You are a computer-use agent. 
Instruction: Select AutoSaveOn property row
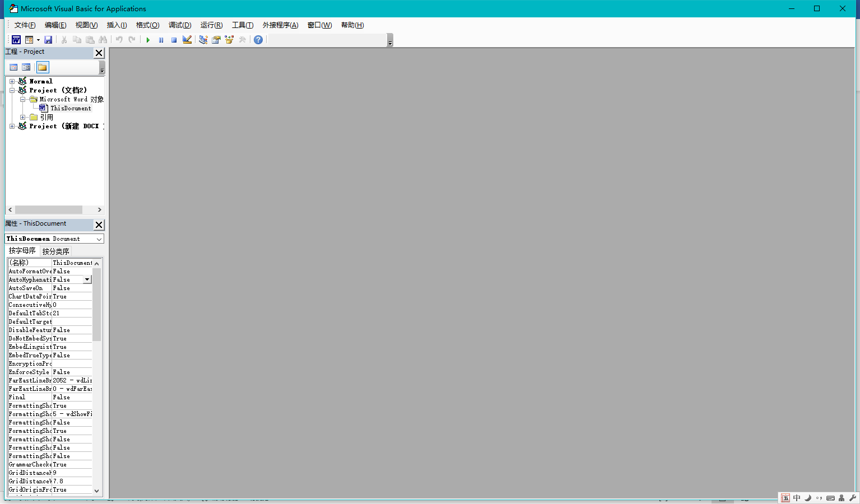(x=50, y=288)
